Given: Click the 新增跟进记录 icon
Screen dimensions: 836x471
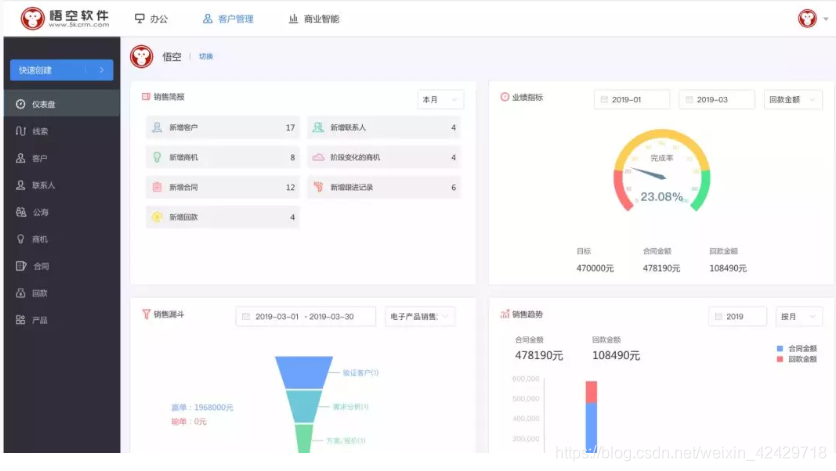Looking at the screenshot, I should coord(318,187).
